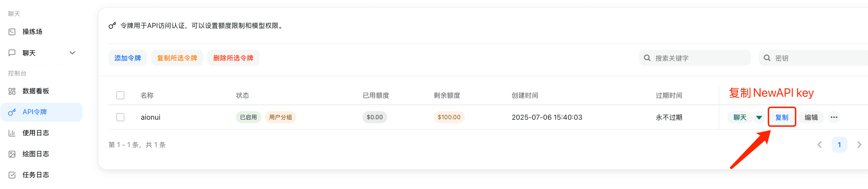Open 操练场 via its playground icon
Viewport: 868px width, 189px height.
12,31
